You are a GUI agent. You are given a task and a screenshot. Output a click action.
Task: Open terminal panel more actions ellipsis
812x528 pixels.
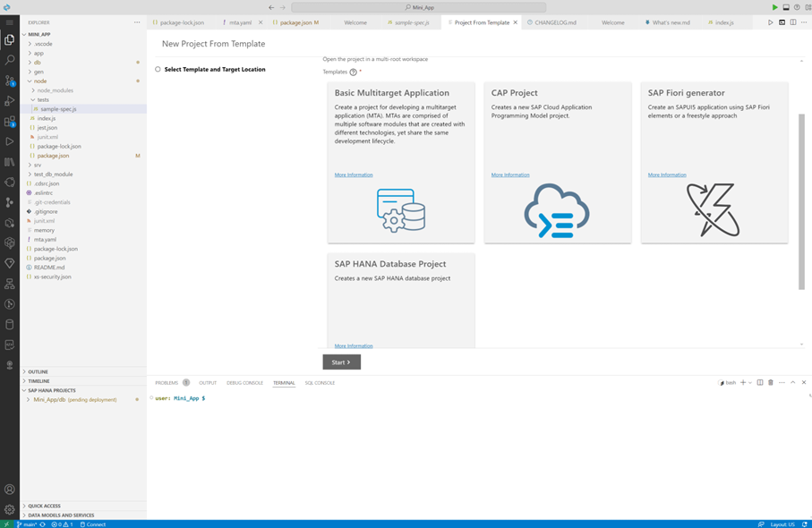tap(782, 382)
